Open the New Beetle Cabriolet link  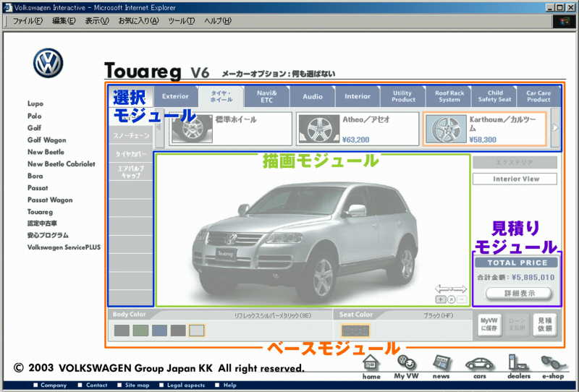[x=62, y=164]
